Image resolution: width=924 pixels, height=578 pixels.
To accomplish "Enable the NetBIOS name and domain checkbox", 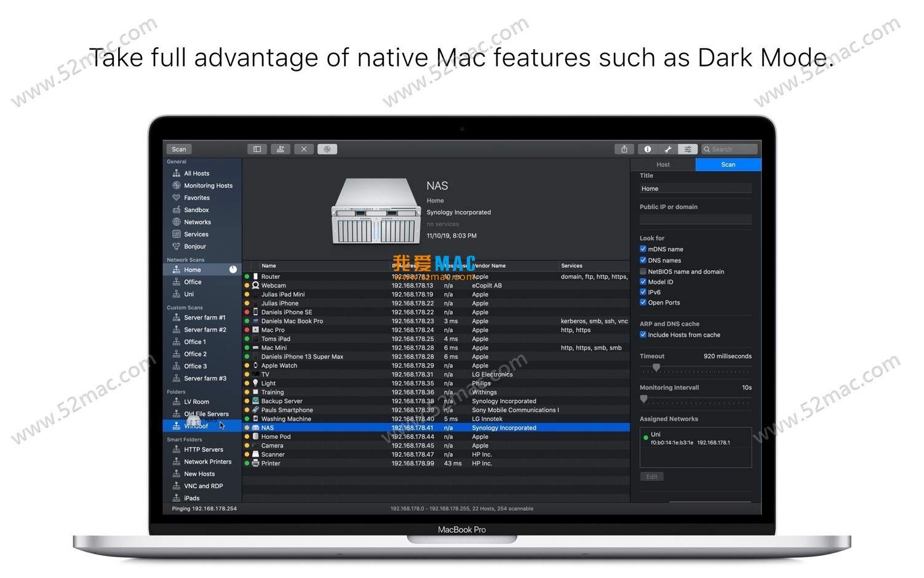I will coord(643,271).
